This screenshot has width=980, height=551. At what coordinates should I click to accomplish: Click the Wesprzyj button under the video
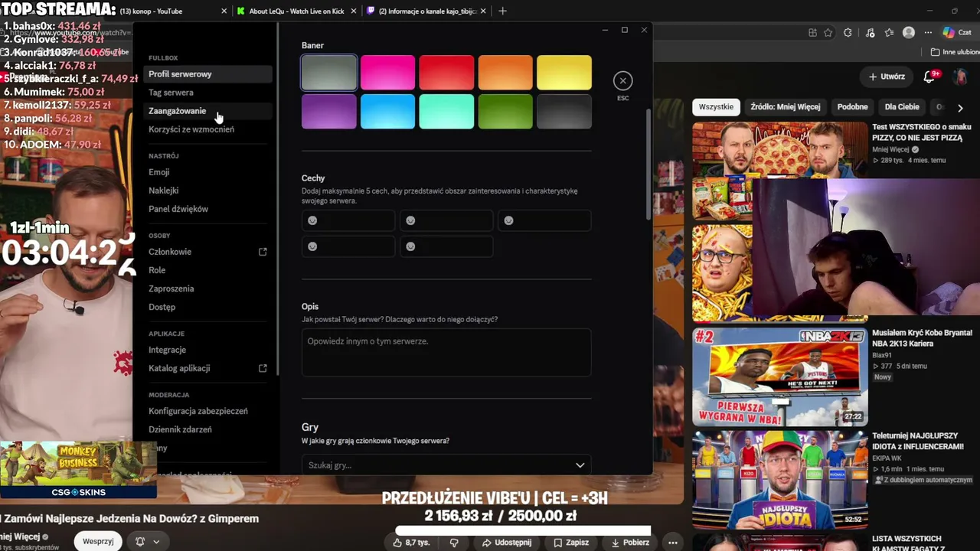(99, 541)
